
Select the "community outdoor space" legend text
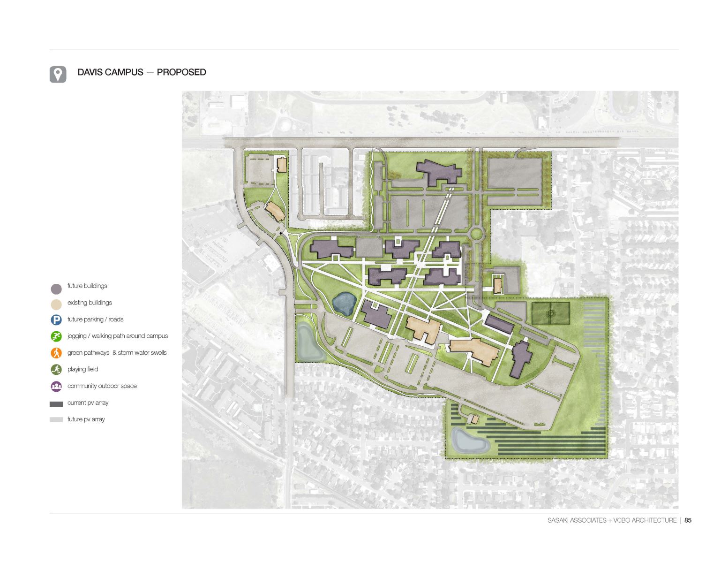102,386
